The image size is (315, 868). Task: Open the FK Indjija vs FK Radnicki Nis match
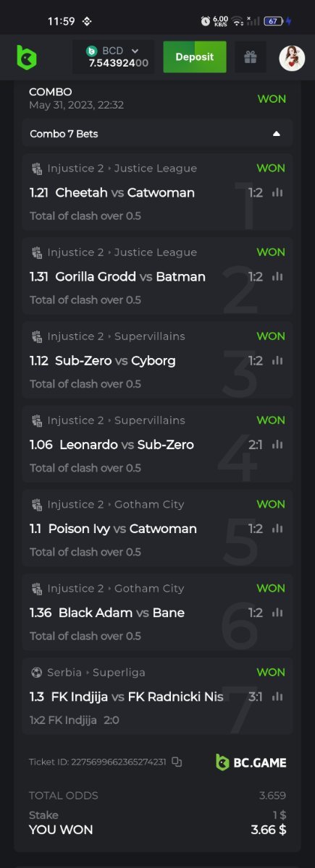coord(127,697)
